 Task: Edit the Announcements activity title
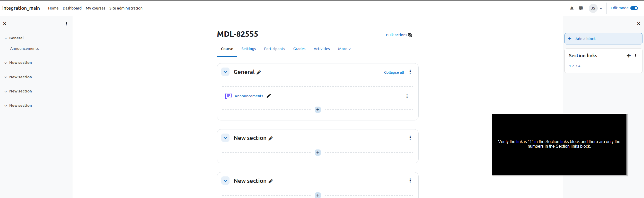click(x=269, y=96)
